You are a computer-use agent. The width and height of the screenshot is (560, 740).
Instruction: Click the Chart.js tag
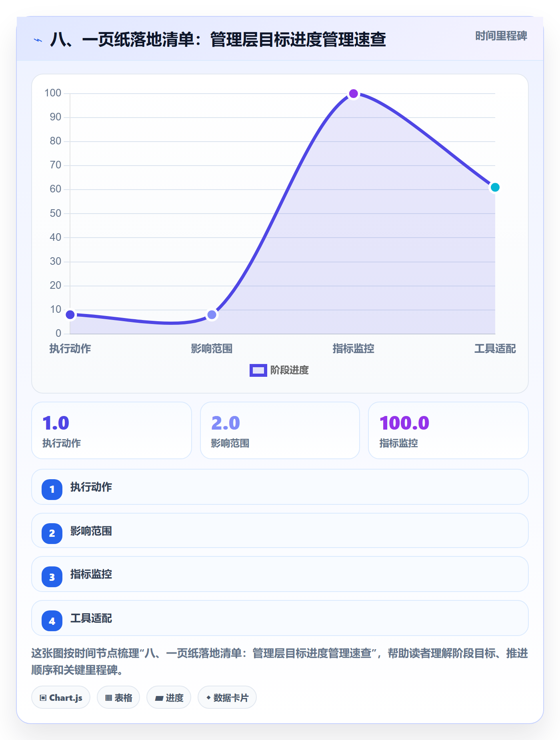coord(61,698)
